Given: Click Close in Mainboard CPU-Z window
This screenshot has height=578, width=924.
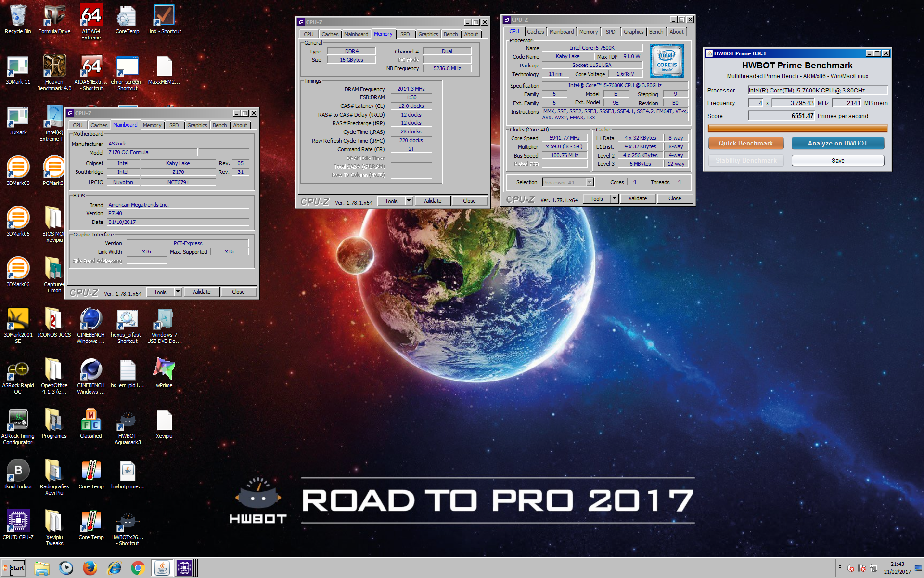Looking at the screenshot, I should [x=238, y=292].
